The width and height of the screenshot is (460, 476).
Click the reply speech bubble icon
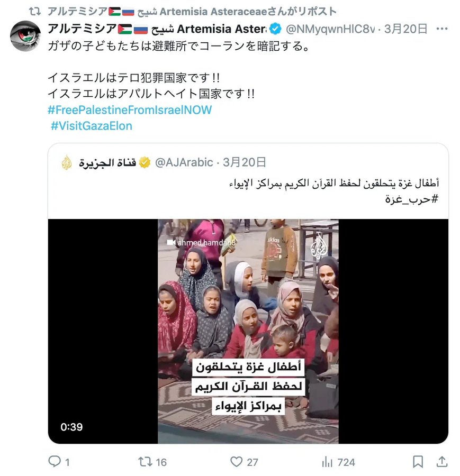(x=55, y=461)
